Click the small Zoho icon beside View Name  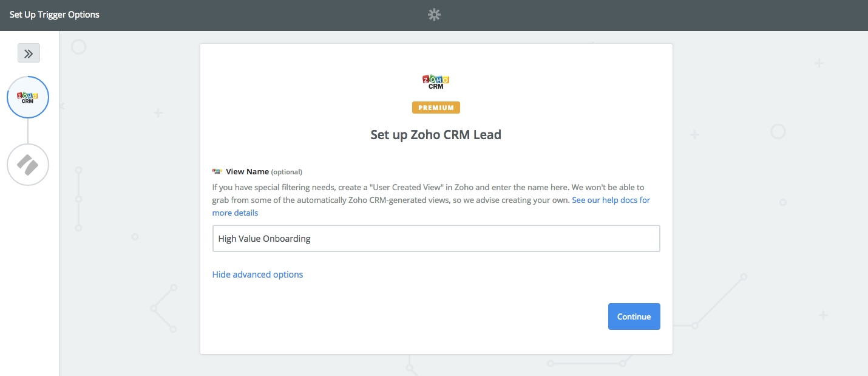pos(217,172)
